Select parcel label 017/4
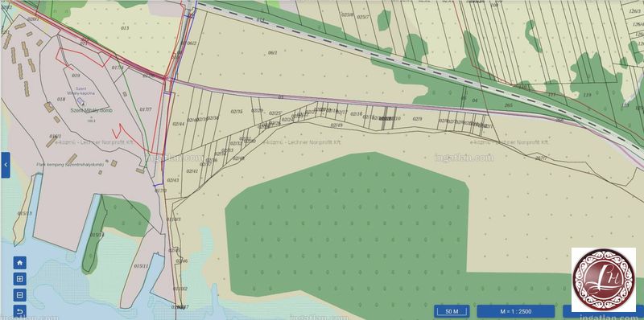Screen dimensions: 644x320 118,68
